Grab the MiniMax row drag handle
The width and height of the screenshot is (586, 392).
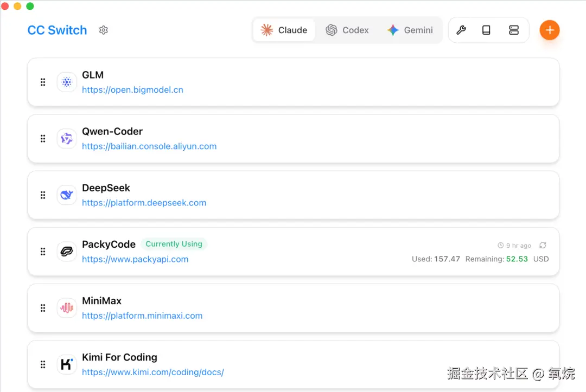[x=43, y=307]
